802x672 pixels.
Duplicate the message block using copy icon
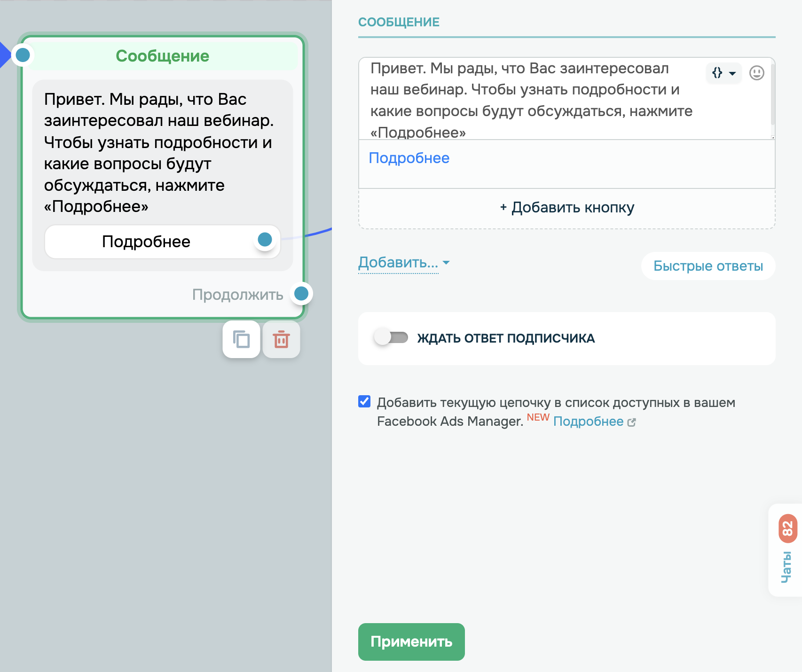(241, 339)
